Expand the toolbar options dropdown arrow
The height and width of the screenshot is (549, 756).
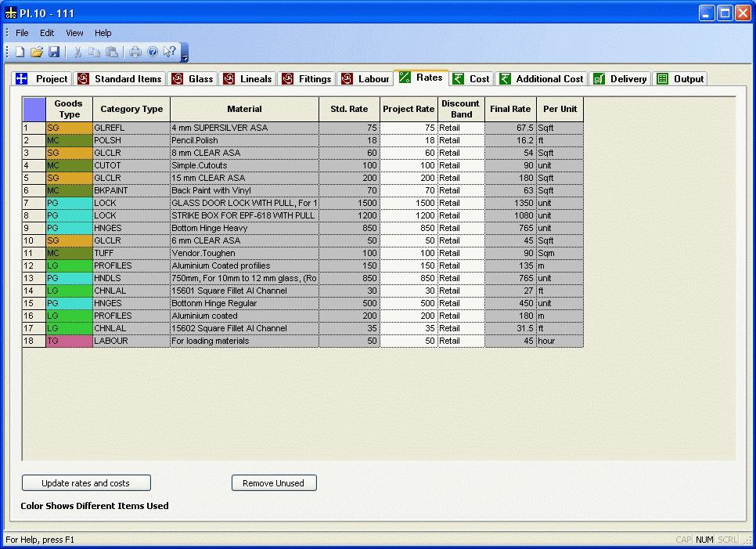[185, 58]
